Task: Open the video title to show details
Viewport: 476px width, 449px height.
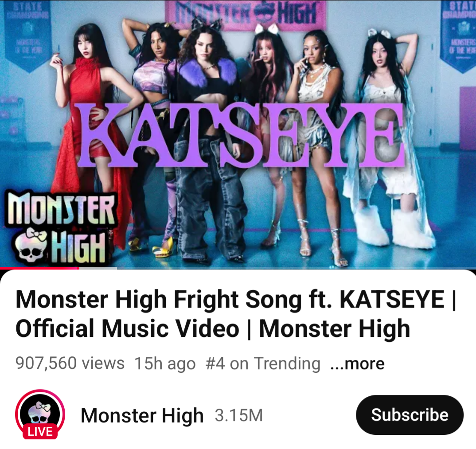Action: coord(236,314)
